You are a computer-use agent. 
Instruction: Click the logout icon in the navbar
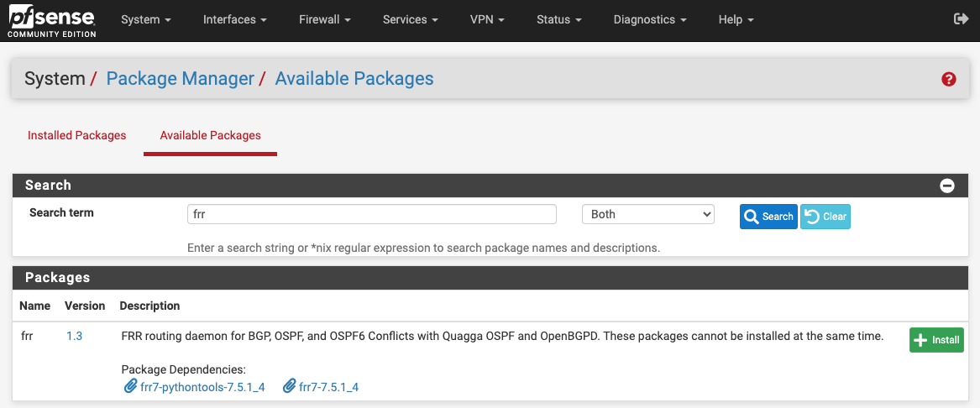click(961, 18)
